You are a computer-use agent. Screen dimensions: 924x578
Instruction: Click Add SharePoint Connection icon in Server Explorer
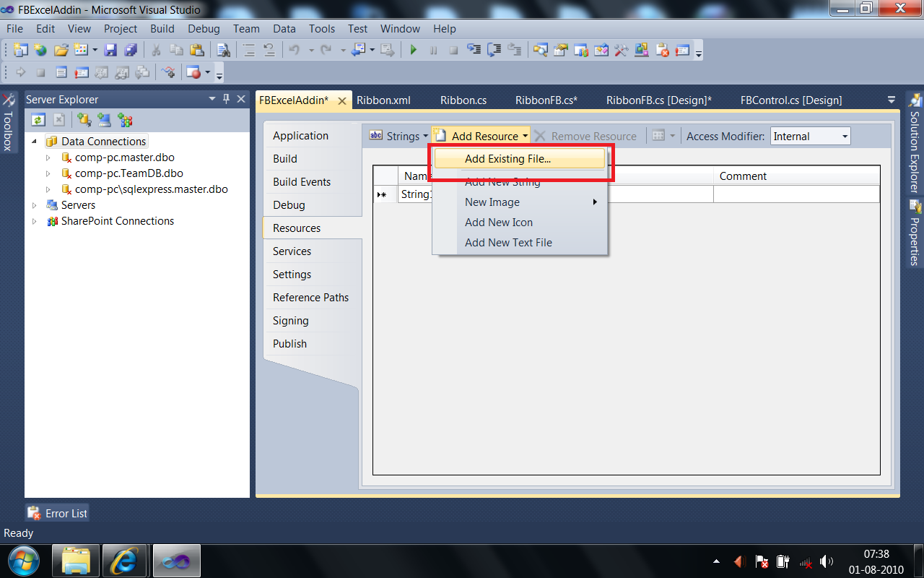[125, 120]
